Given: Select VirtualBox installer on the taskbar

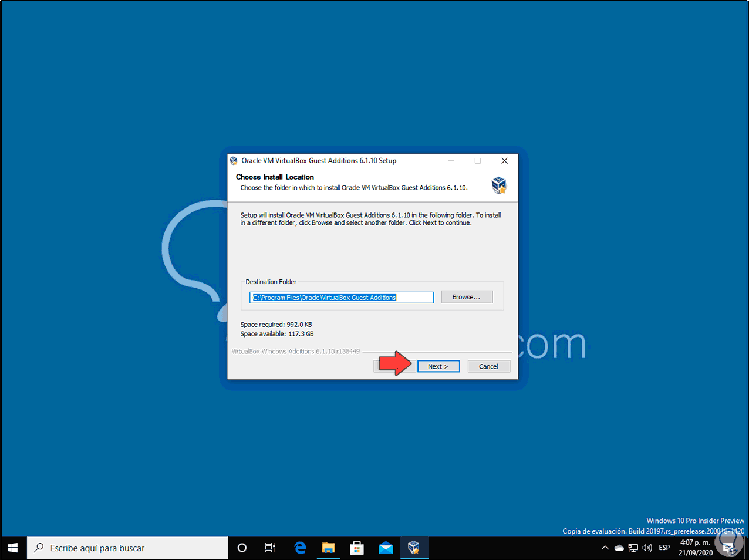Looking at the screenshot, I should point(414,548).
